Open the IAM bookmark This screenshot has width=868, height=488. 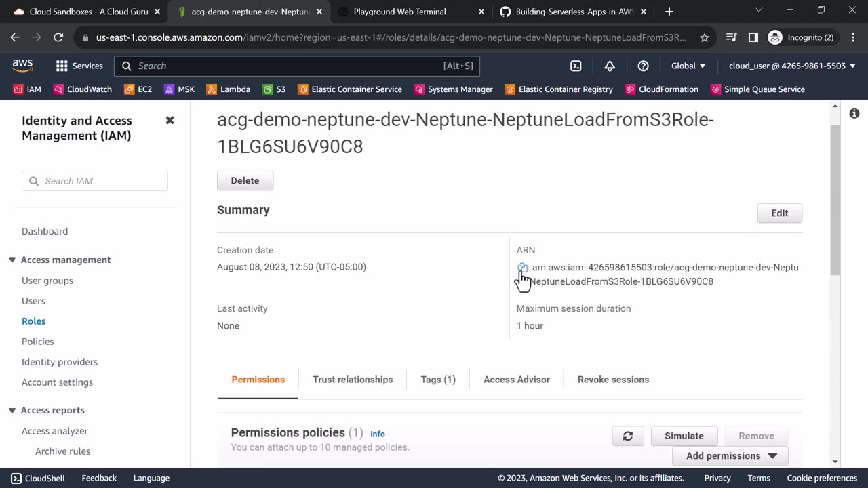coord(27,89)
